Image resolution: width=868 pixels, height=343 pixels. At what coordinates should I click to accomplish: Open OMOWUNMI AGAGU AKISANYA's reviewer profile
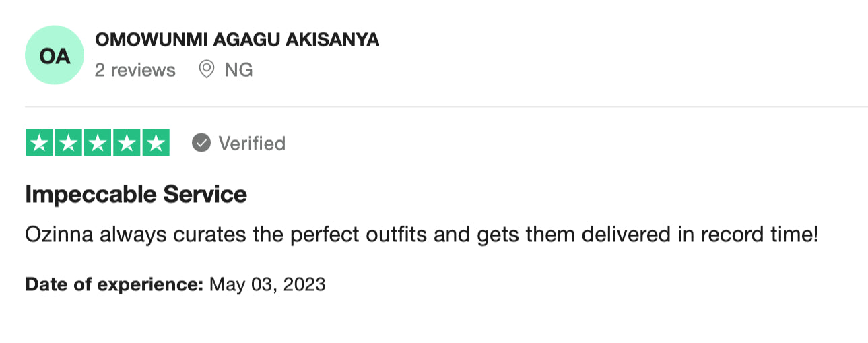coord(237,40)
